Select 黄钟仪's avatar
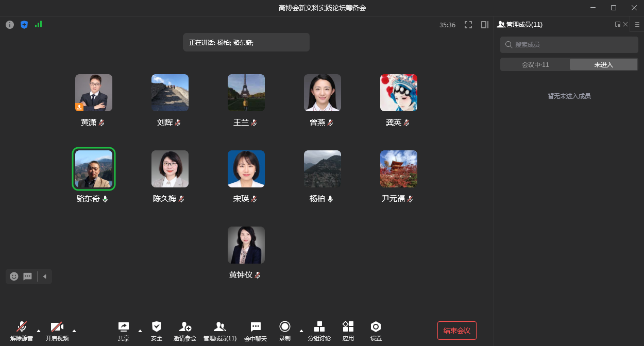 [246, 245]
